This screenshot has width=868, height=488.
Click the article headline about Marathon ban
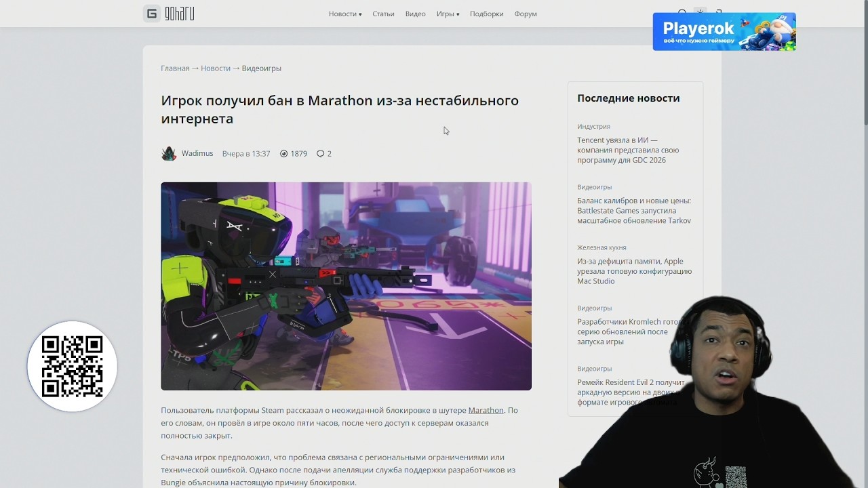point(340,109)
